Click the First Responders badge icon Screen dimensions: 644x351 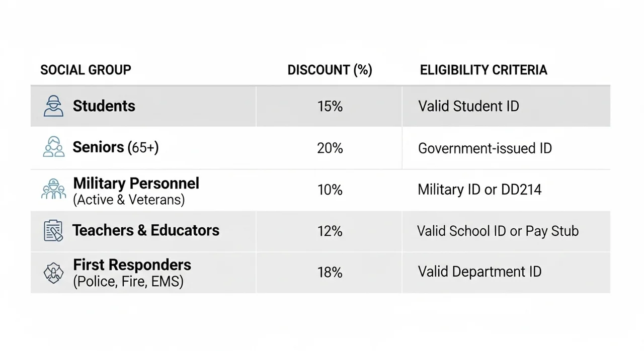(53, 273)
